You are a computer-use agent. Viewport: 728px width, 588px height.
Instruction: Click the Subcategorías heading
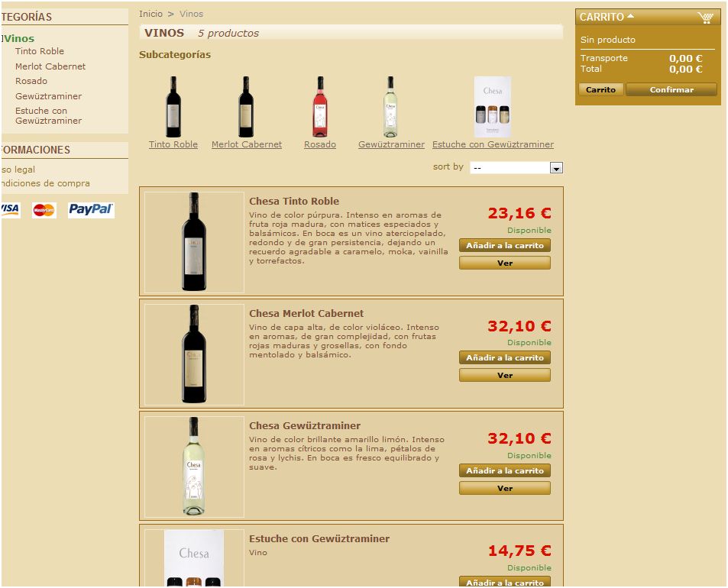(x=175, y=55)
